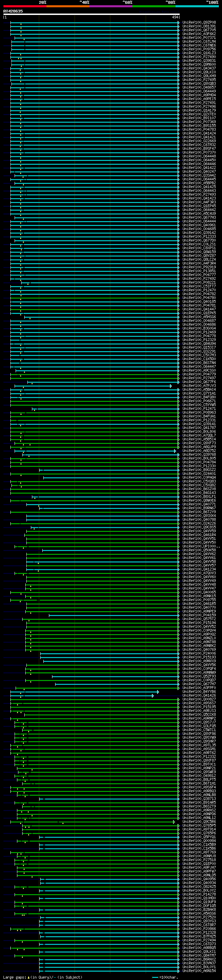The image size is (222, 980).
Task: Select label UniRef100_A7Q0V3
Action: 199,573
